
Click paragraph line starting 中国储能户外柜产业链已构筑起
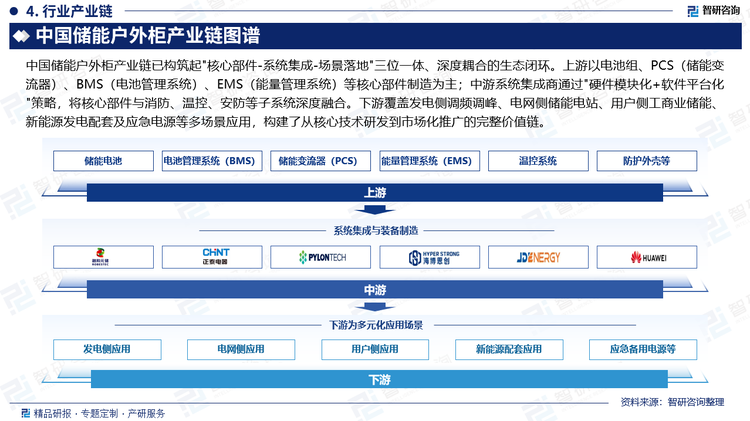(x=375, y=66)
